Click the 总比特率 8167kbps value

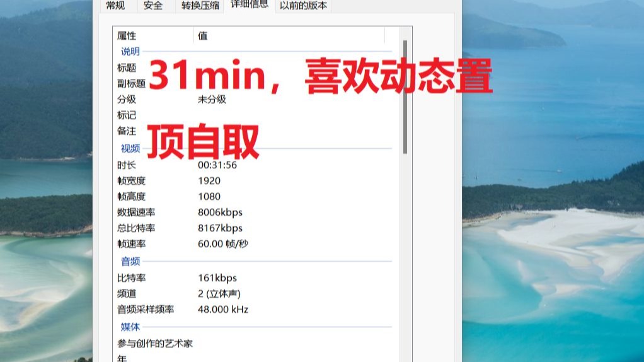pos(220,228)
